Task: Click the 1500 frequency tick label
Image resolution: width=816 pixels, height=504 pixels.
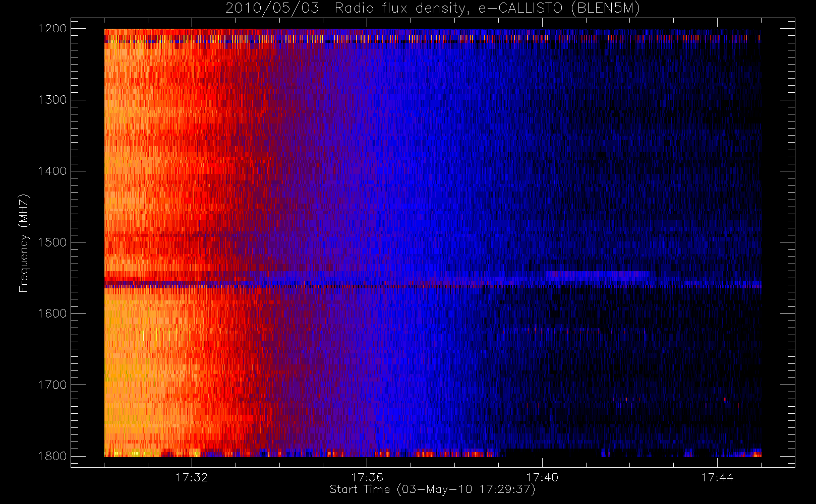Action: click(52, 242)
